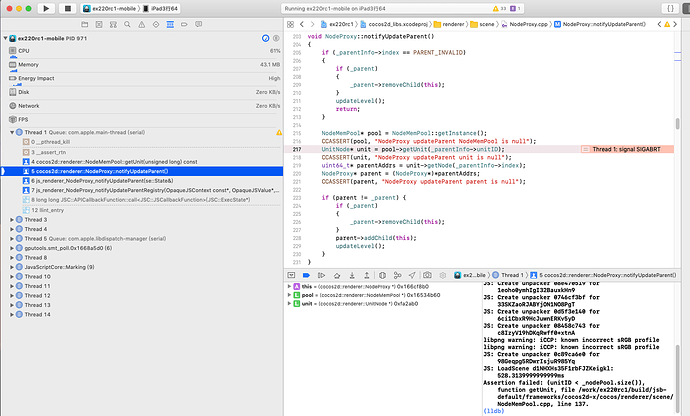The width and height of the screenshot is (690, 416).
Task: Click Debug View Hierarchy button
Action: click(382, 275)
